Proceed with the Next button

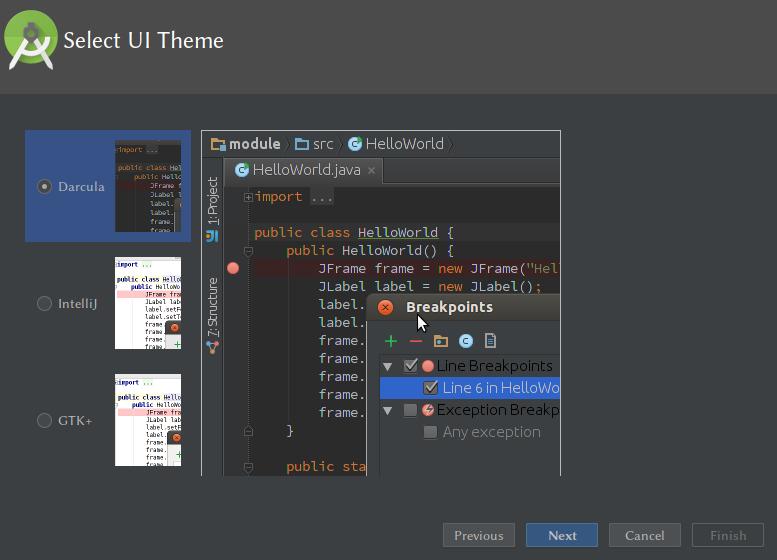click(x=562, y=535)
